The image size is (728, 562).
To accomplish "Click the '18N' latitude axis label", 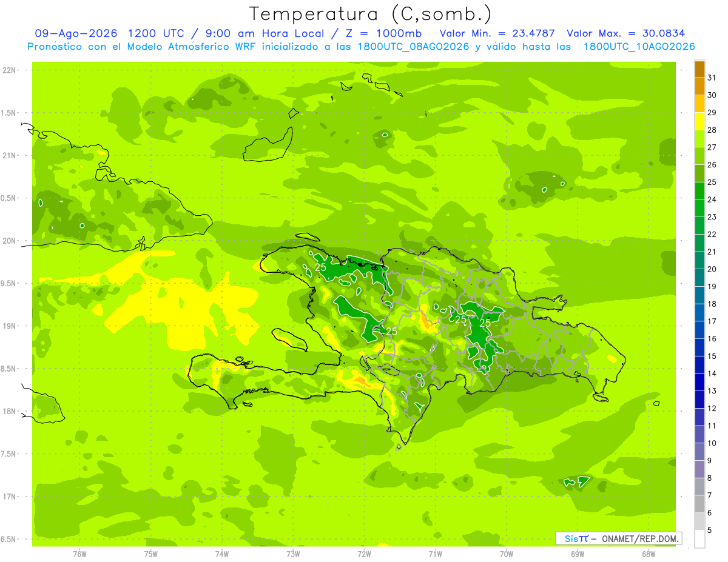I will tap(9, 411).
